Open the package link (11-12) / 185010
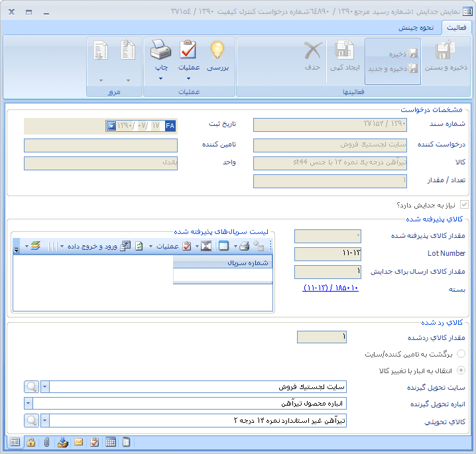The height and width of the screenshot is (454, 476). [330, 288]
